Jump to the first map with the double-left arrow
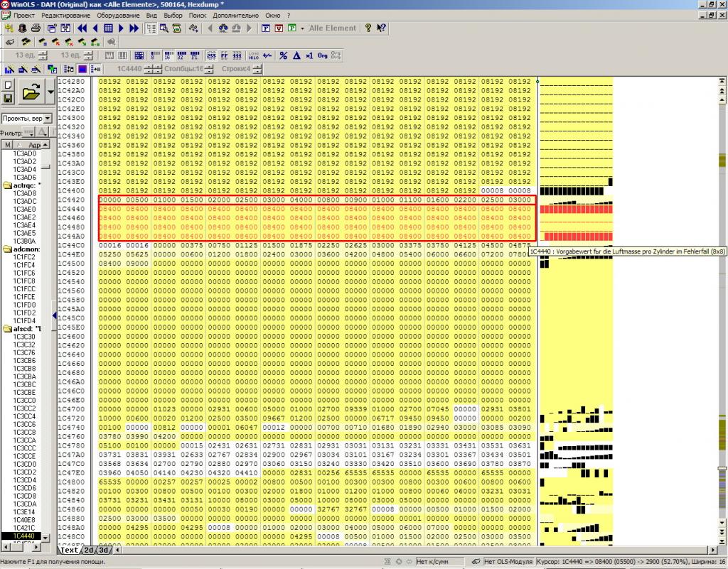The image size is (728, 569). pyautogui.click(x=82, y=28)
